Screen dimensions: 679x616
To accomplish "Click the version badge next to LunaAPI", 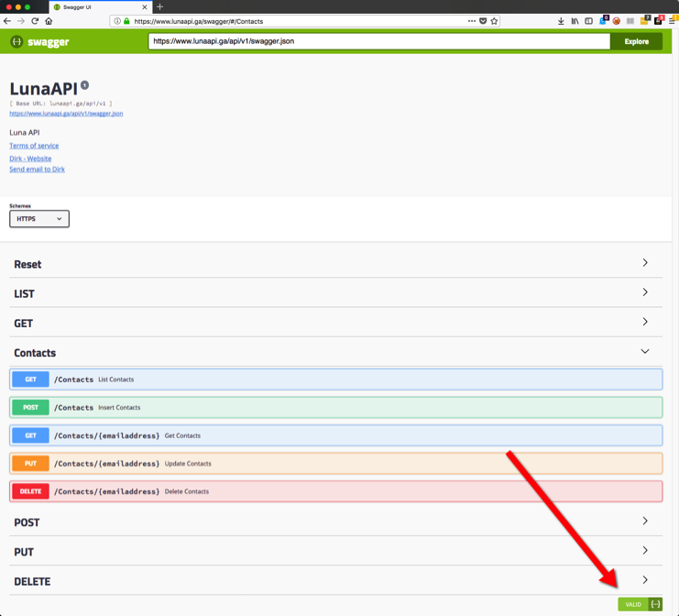I will (x=85, y=85).
